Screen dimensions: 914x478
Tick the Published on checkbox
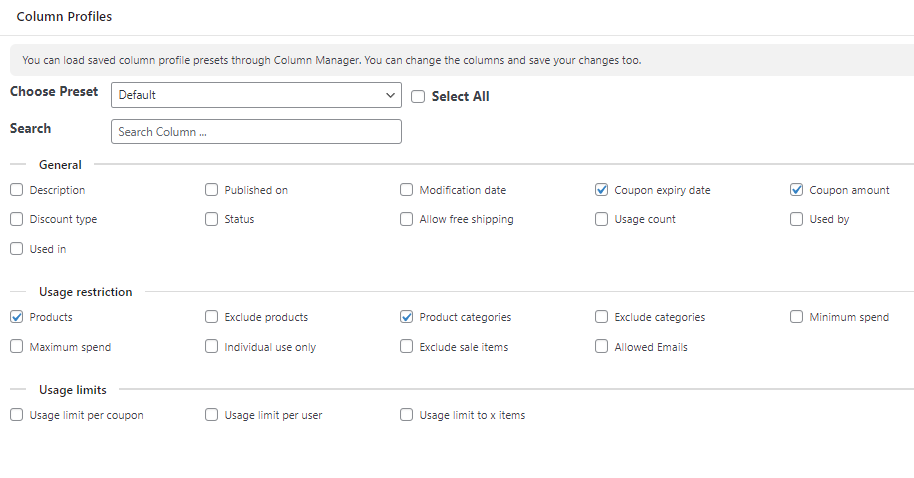[211, 190]
